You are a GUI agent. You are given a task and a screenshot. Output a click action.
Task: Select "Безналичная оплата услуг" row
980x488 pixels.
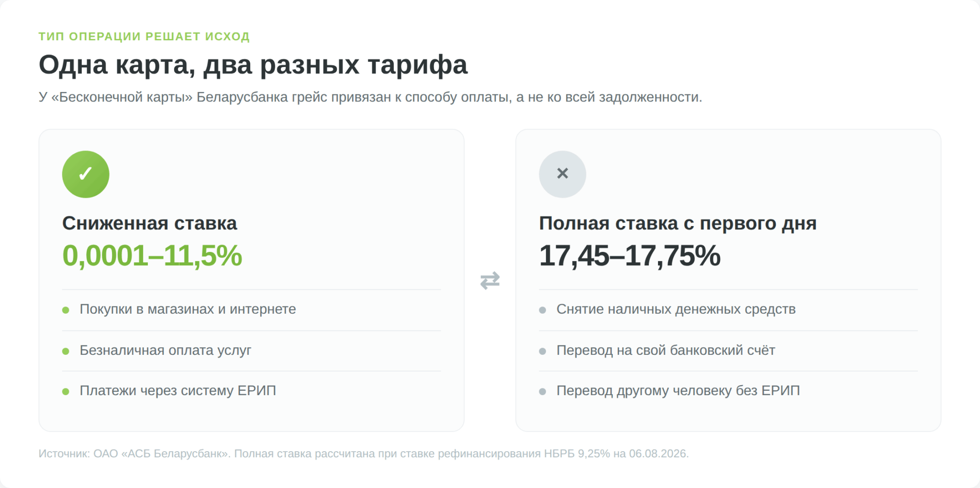click(252, 351)
